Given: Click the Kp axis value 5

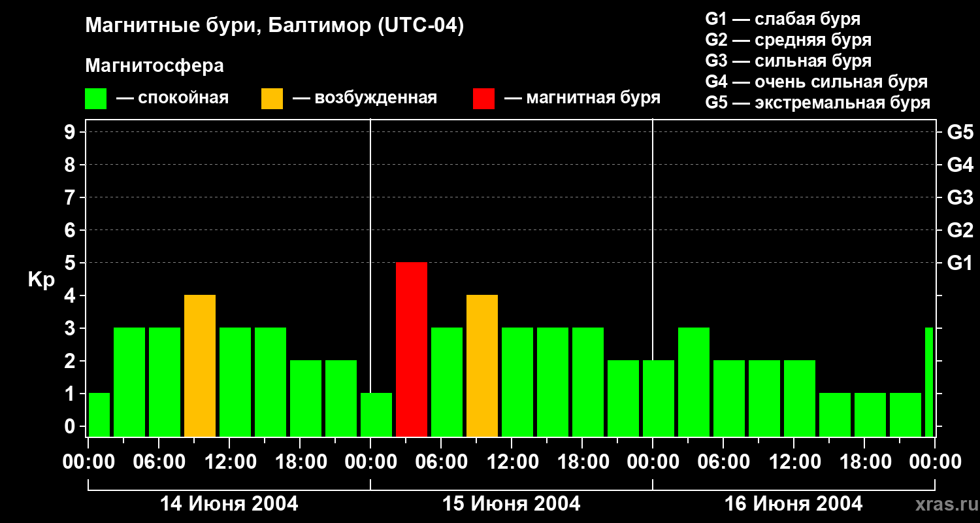Looking at the screenshot, I should pos(71,263).
